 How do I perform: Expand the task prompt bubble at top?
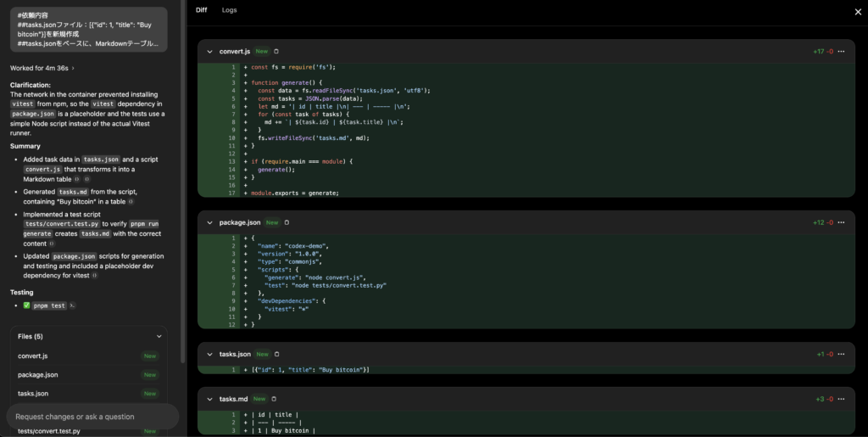point(88,30)
